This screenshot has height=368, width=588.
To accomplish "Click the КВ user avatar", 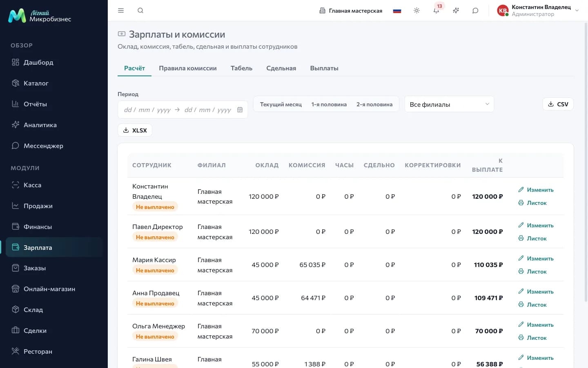I will [x=503, y=11].
